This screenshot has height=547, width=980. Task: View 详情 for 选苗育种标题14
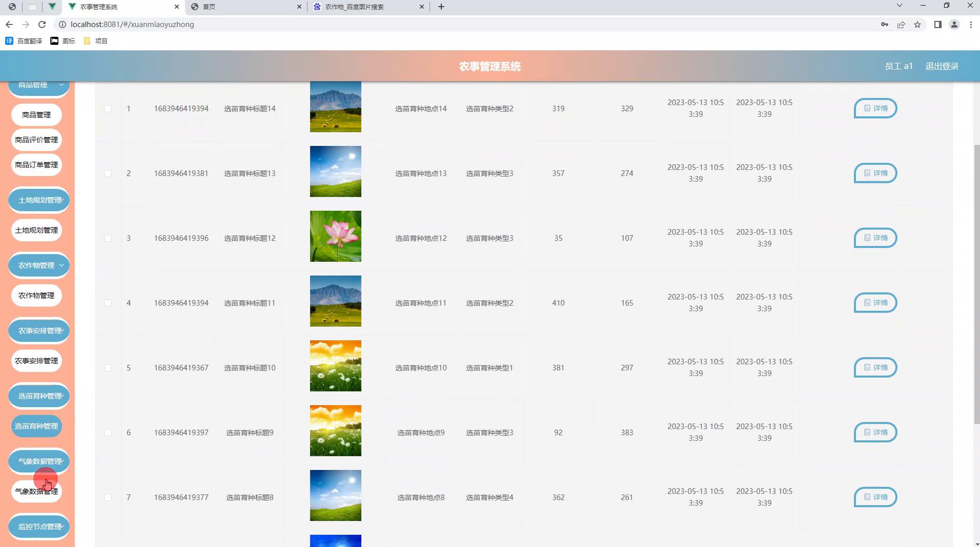click(x=875, y=108)
